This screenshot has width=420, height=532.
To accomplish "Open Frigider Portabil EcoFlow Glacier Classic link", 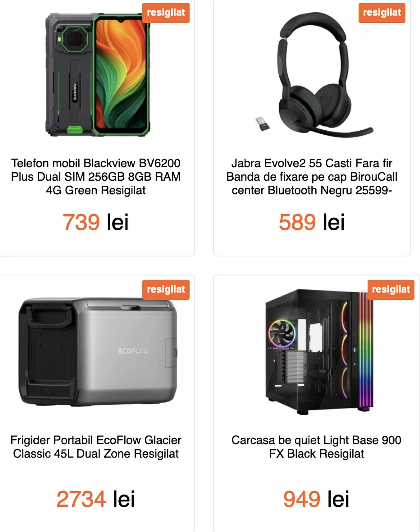I will pyautogui.click(x=96, y=447).
